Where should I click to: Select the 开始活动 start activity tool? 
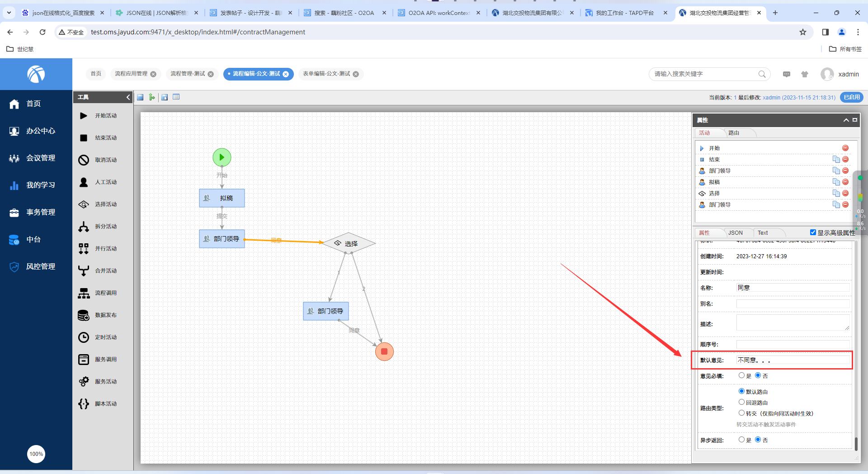coord(98,116)
